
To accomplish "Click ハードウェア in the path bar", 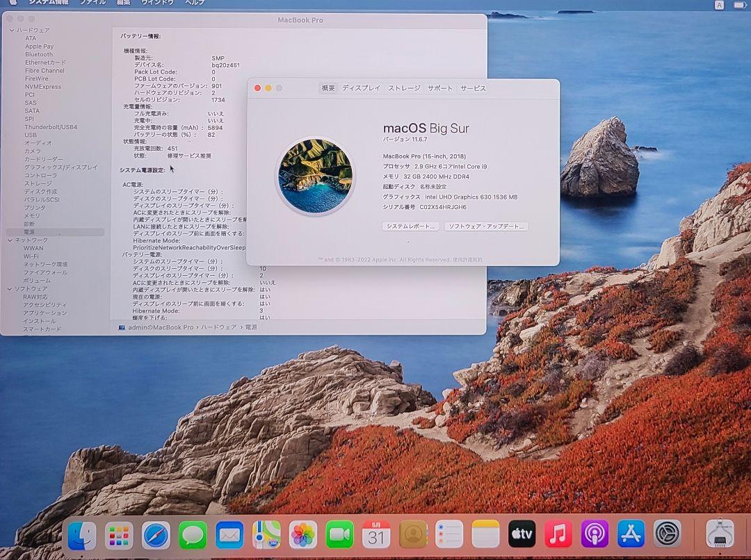I will tap(218, 327).
